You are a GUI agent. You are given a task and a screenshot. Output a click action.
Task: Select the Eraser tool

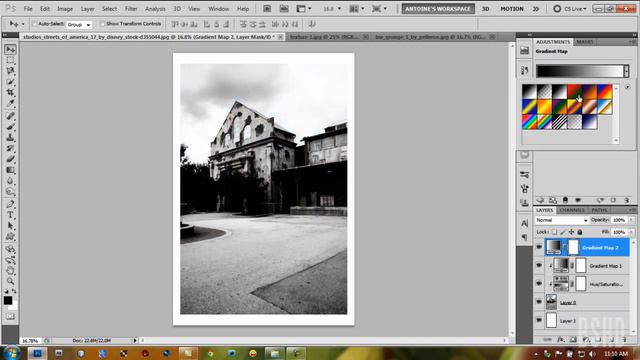(x=10, y=159)
